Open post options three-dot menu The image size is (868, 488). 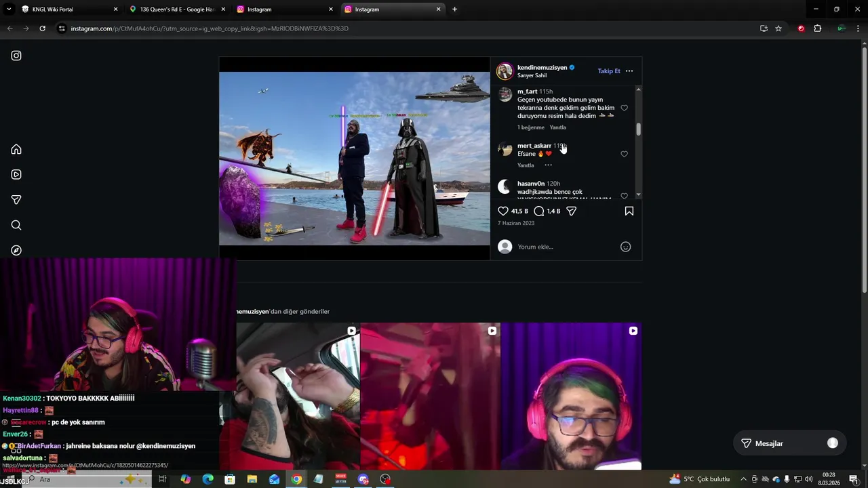pos(629,70)
